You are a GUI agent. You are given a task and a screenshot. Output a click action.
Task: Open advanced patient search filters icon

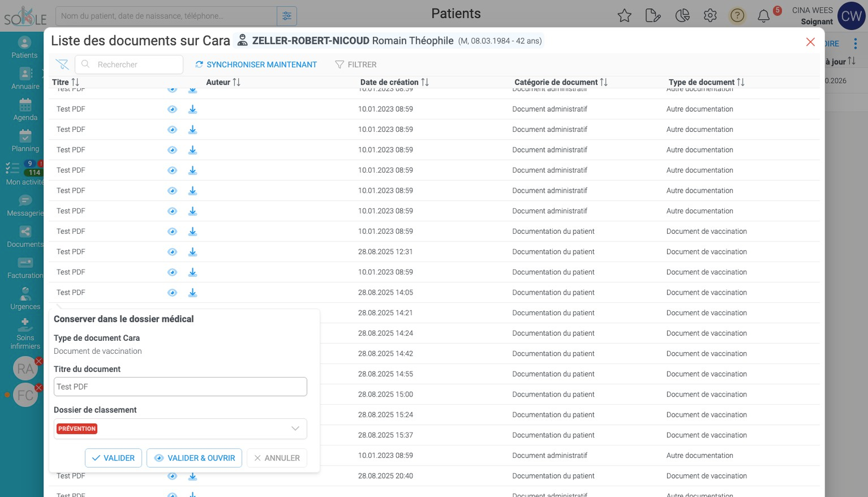pyautogui.click(x=287, y=16)
